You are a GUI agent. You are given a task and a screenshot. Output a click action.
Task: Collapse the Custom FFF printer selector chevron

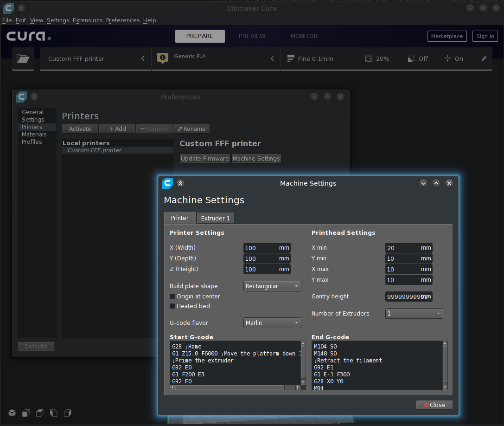[x=143, y=58]
